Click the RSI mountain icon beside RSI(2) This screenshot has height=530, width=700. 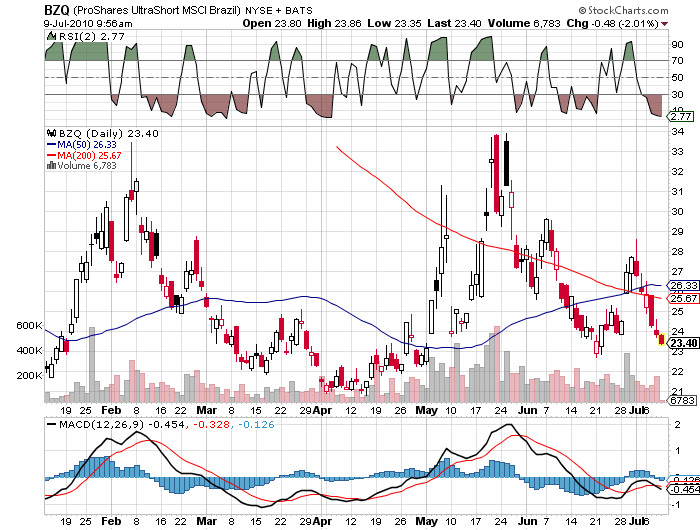[x=52, y=36]
